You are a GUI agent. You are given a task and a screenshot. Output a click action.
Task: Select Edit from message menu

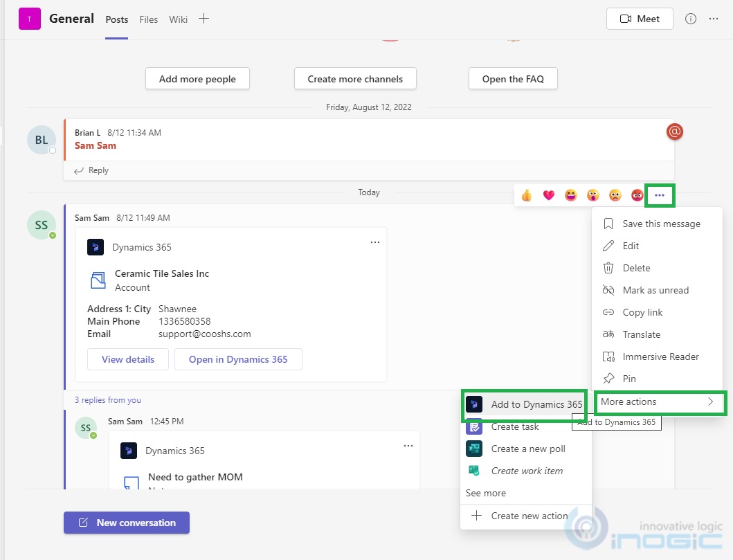coord(658,246)
